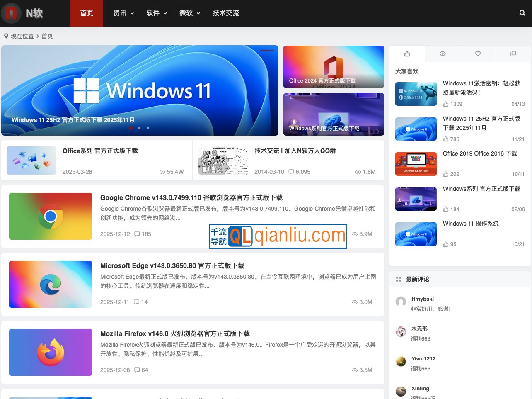This screenshot has width=532, height=399.
Task: Select the third carousel dot
Action: click(148, 128)
